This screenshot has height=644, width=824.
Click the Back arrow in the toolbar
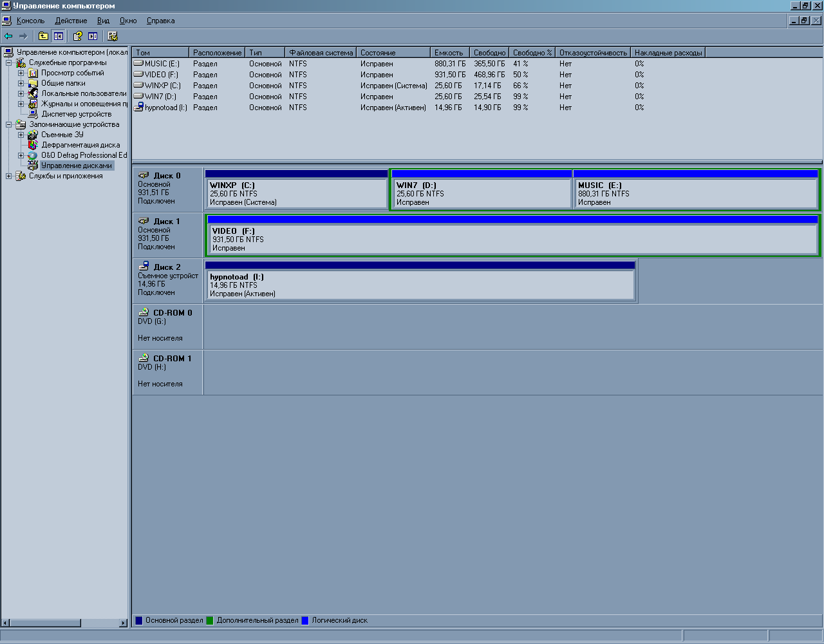coord(8,36)
